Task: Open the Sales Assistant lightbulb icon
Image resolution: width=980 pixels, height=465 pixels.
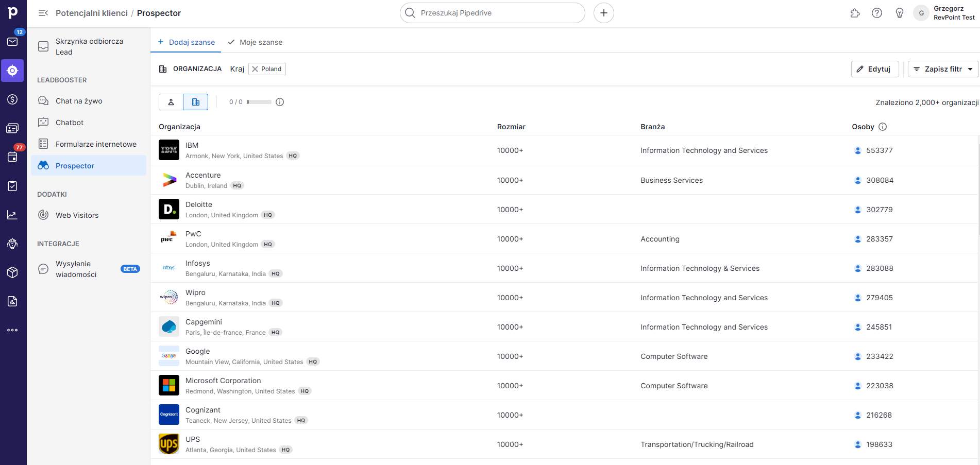Action: point(900,13)
